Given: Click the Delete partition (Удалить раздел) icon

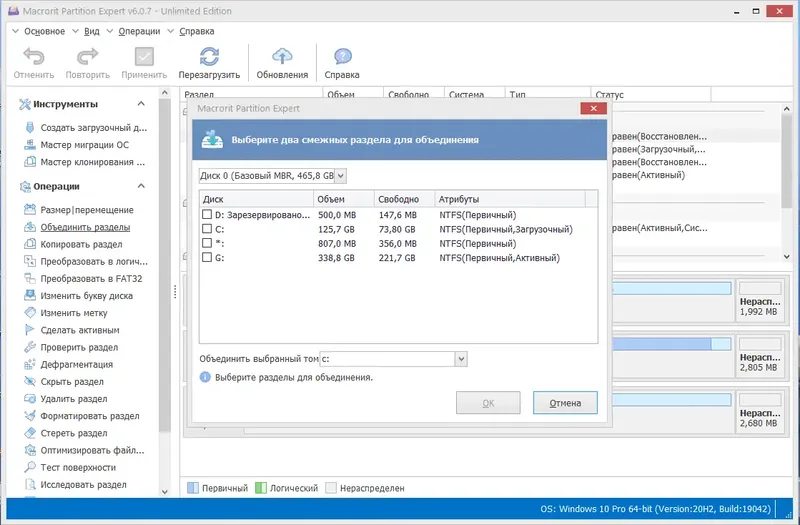Looking at the screenshot, I should pyautogui.click(x=30, y=398).
